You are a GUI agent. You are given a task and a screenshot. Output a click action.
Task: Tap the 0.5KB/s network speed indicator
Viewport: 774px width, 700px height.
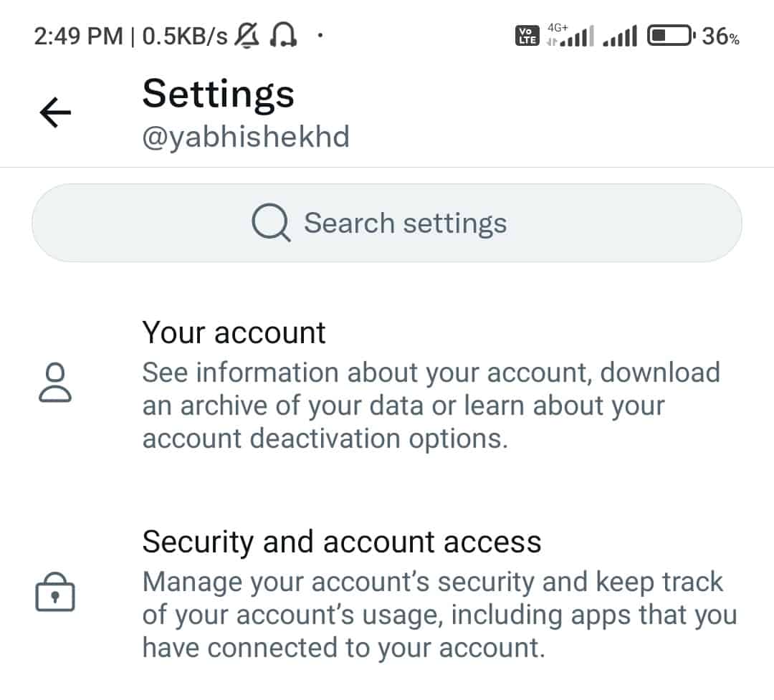point(185,37)
